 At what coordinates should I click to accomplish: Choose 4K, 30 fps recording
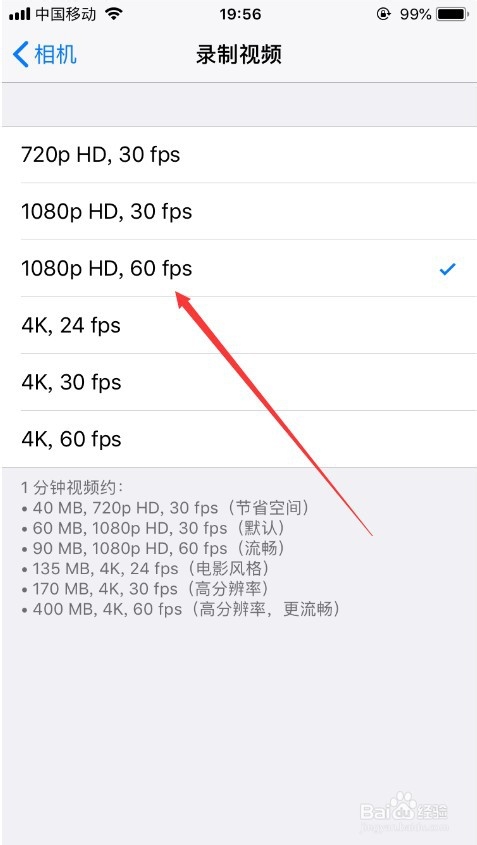click(x=239, y=382)
